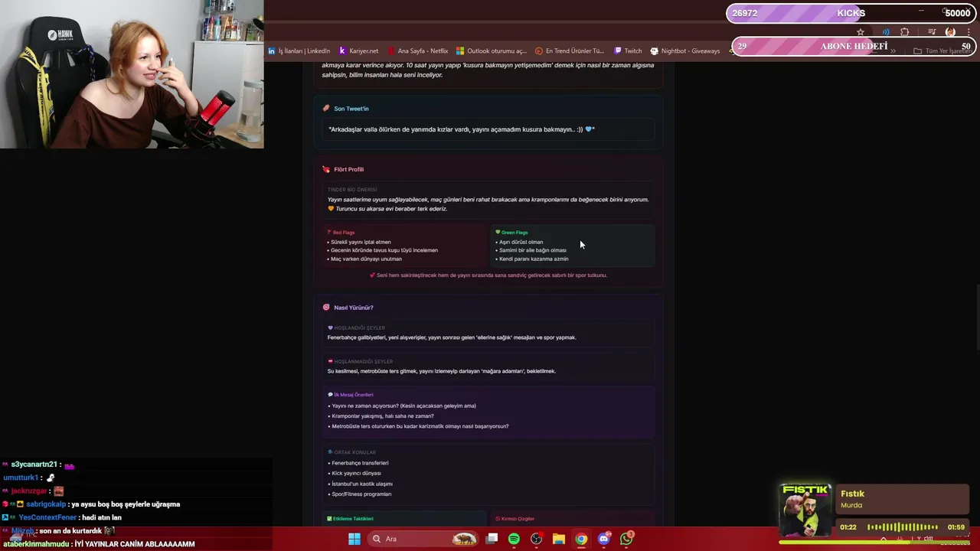The height and width of the screenshot is (551, 980).
Task: Click the 'Red Flags' label
Action: [343, 233]
